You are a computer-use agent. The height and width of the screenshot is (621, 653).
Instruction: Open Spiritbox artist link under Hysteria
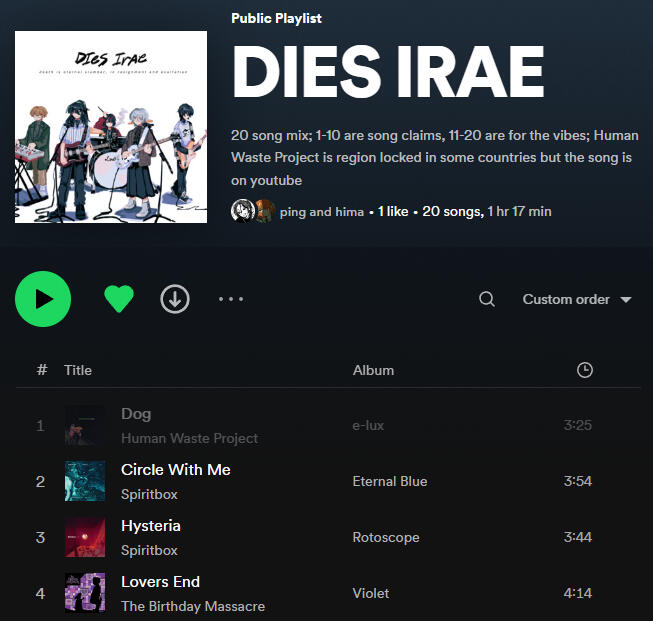tap(149, 550)
